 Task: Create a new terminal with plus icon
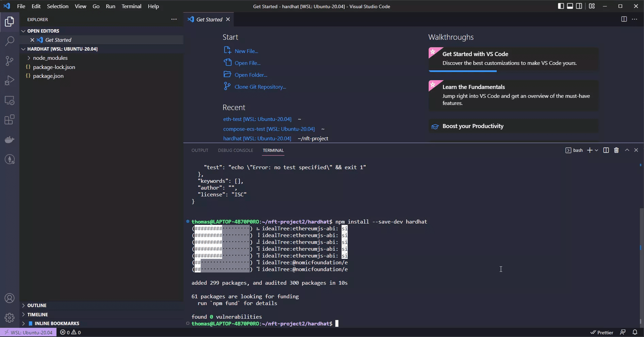[x=590, y=150]
